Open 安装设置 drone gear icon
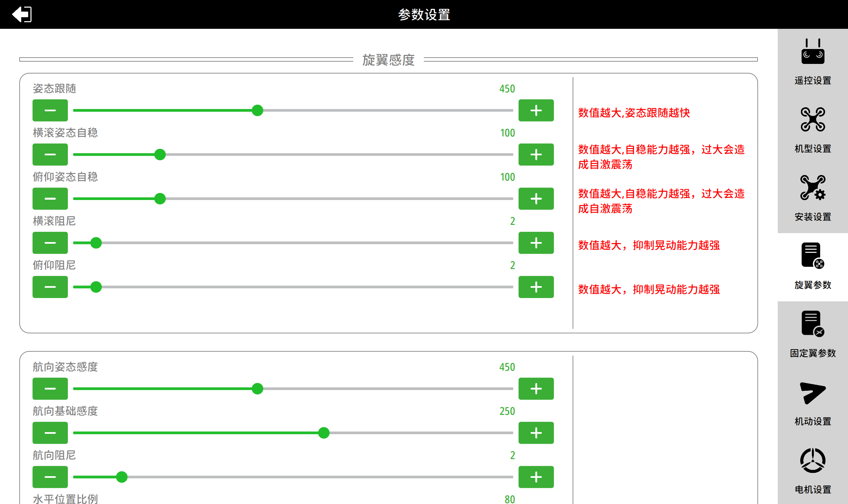 point(812,188)
